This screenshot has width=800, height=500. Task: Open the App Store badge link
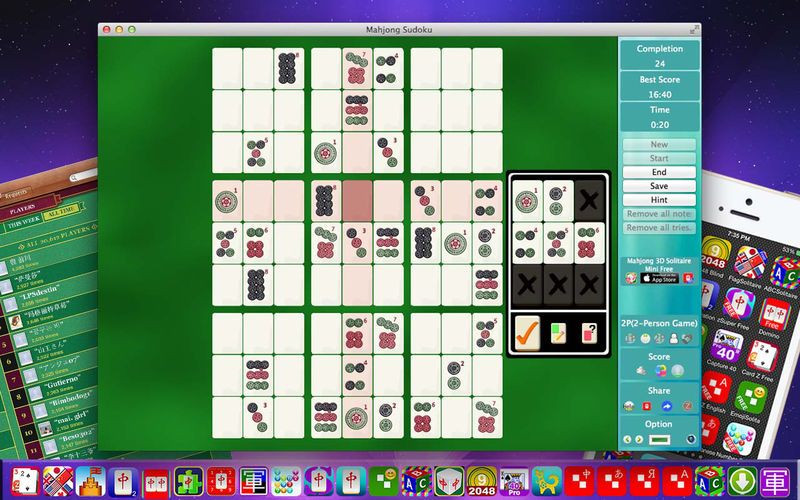coord(659,279)
